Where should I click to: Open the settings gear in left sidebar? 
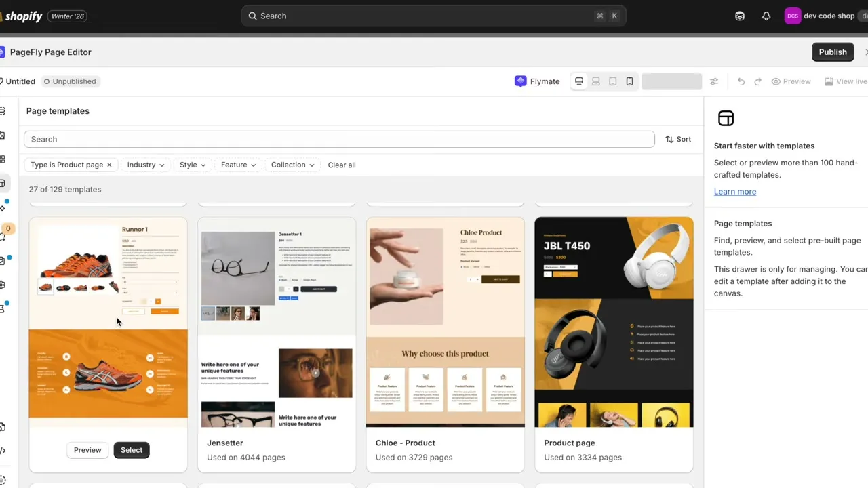[x=3, y=285]
